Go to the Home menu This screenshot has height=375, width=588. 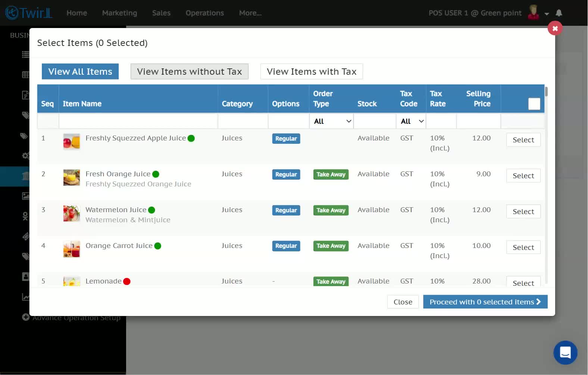coord(76,13)
